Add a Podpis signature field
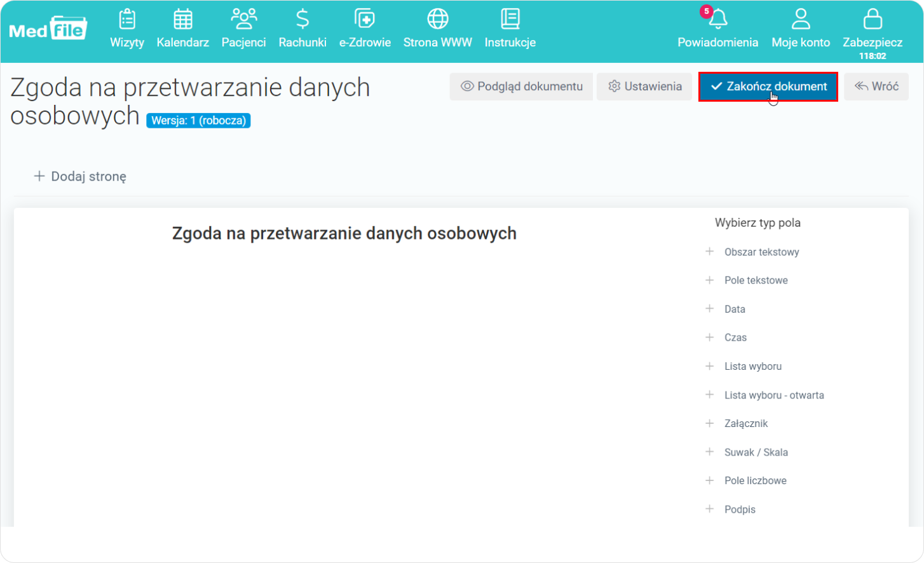Screen dimensions: 924x563 (x=740, y=509)
